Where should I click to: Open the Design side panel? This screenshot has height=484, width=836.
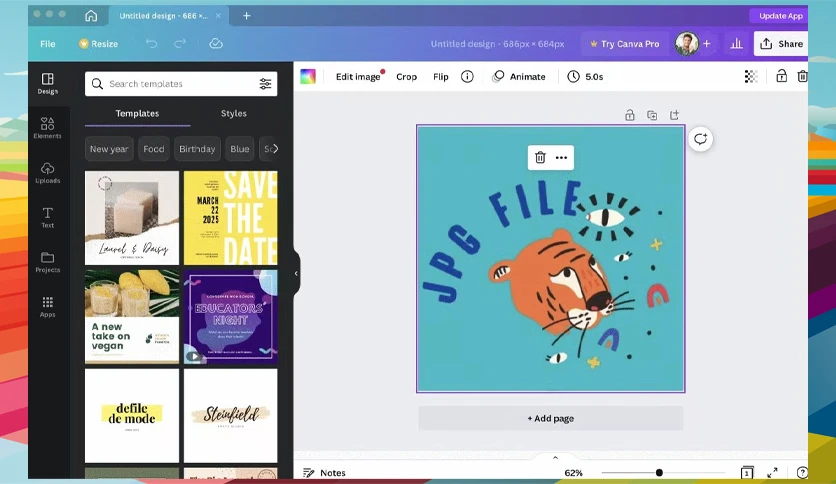point(47,84)
